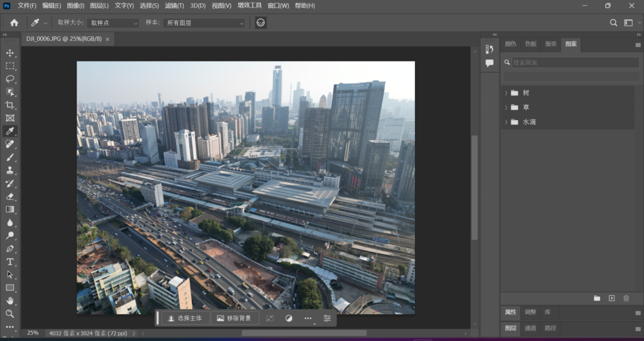This screenshot has width=644, height=341.
Task: Close the DJI_0006.JPG document tab
Action: coord(108,39)
